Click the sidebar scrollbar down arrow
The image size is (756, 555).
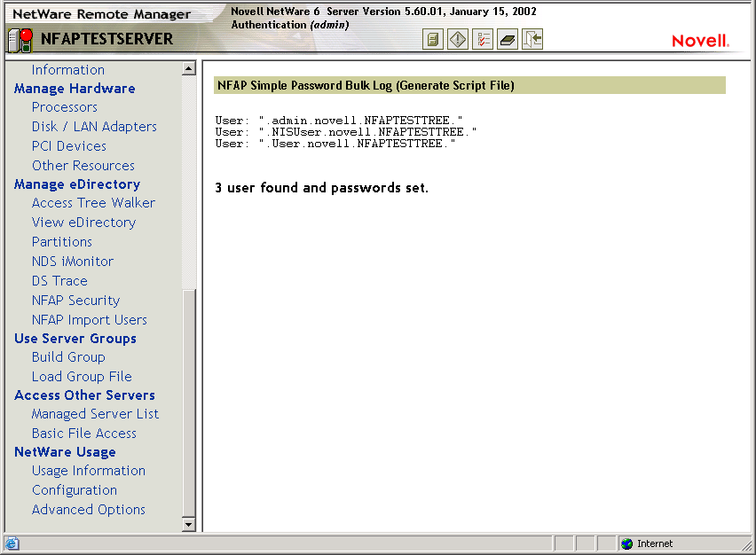pos(189,523)
